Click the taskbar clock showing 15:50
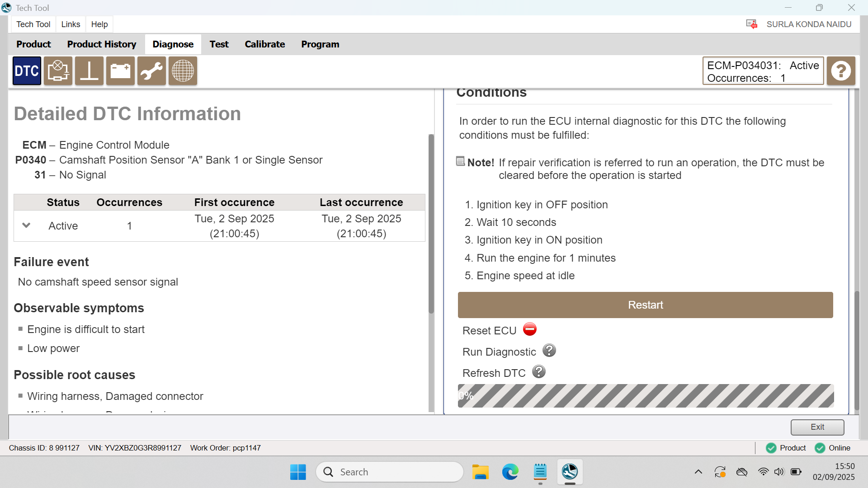 coord(834,472)
